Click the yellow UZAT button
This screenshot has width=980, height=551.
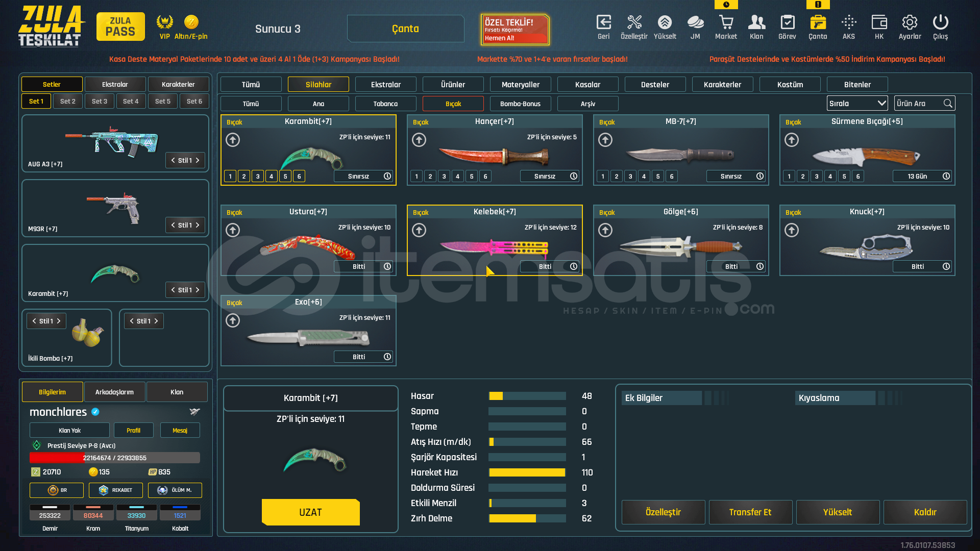coord(310,512)
